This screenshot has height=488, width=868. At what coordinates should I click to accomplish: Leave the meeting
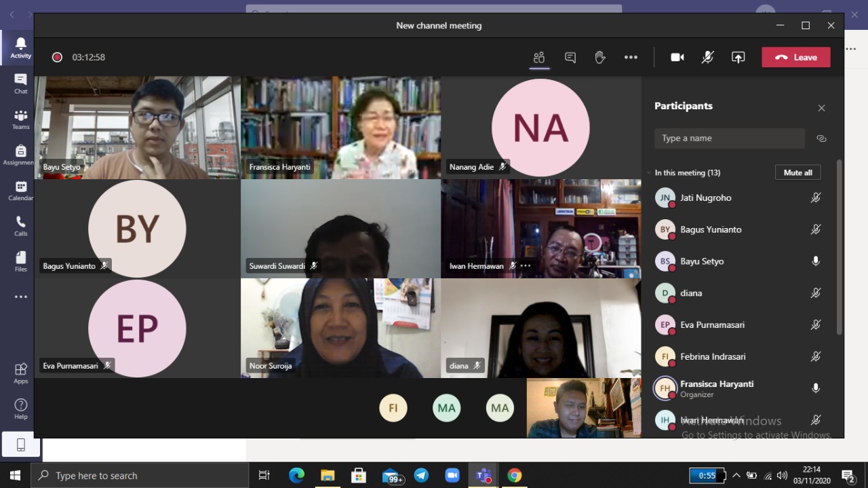[x=795, y=58]
